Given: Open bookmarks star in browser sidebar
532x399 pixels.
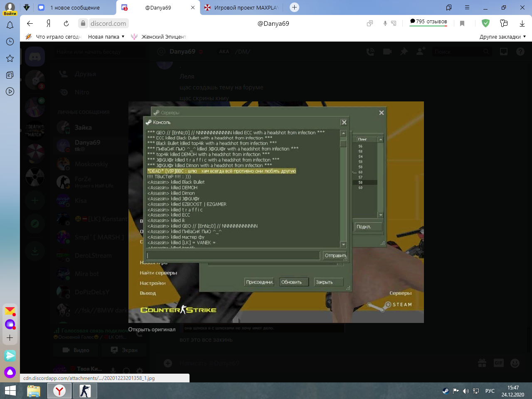Looking at the screenshot, I should pos(10,58).
